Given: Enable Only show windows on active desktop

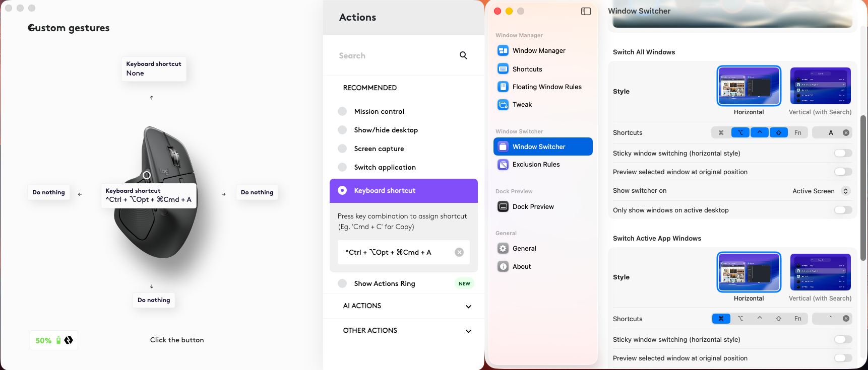Looking at the screenshot, I should click(x=843, y=210).
